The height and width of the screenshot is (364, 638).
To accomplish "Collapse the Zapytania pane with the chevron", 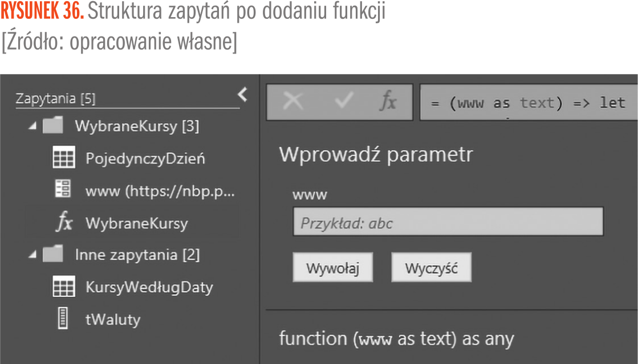I will (x=243, y=95).
